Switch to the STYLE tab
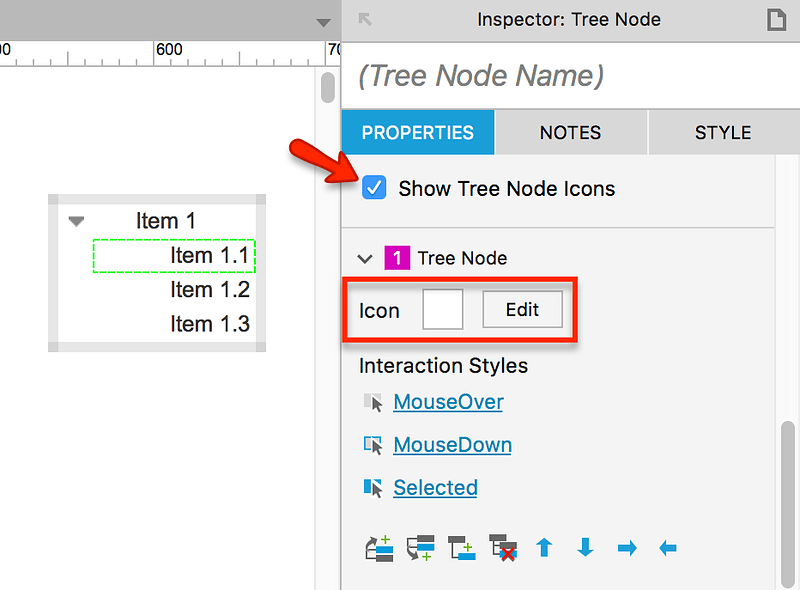 [x=723, y=133]
